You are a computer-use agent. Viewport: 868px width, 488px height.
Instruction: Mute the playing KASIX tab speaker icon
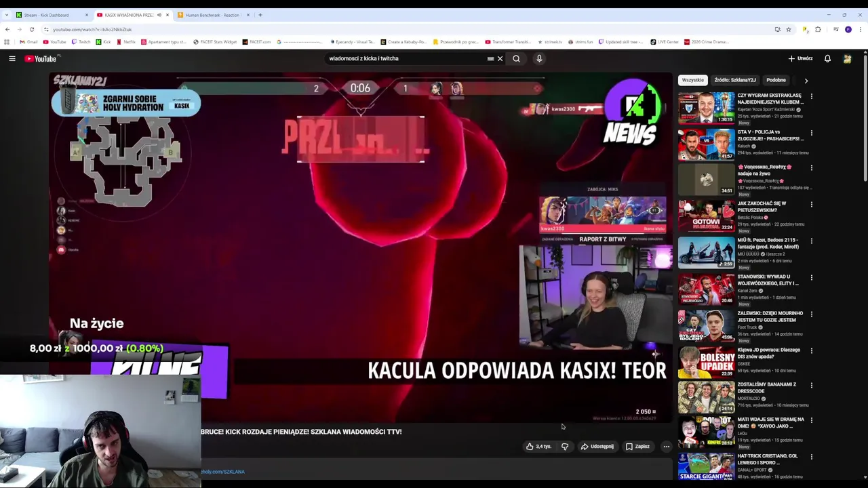(x=159, y=15)
